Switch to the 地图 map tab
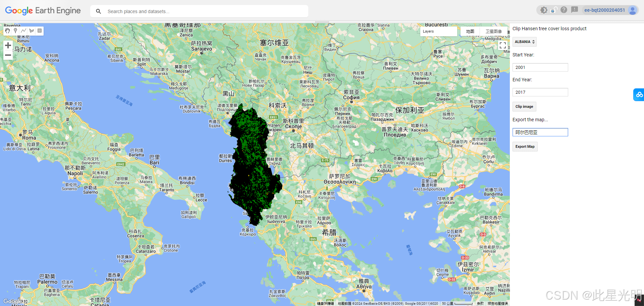This screenshot has height=306, width=644. [x=470, y=31]
